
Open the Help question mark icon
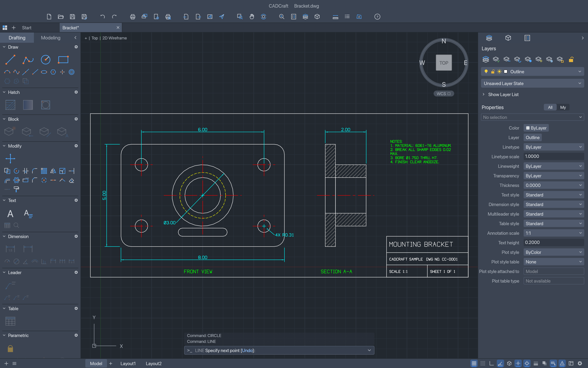click(377, 17)
